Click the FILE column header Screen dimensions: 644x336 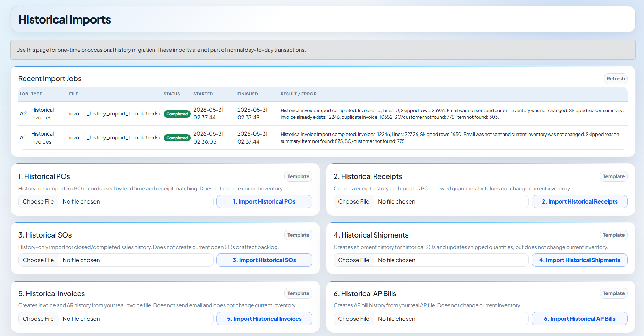click(x=74, y=94)
